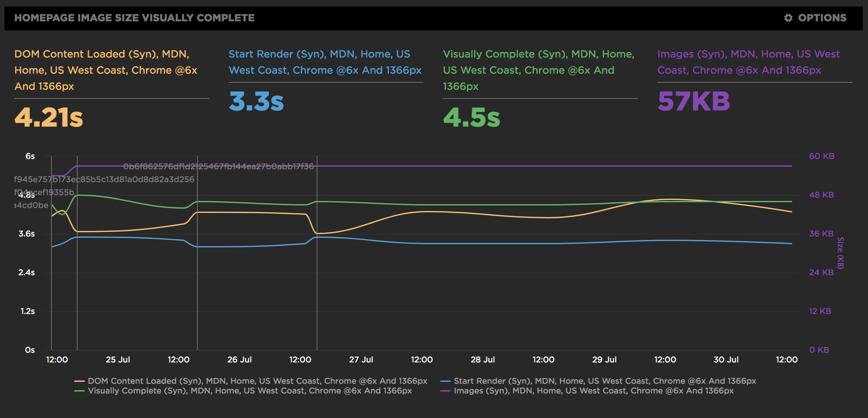Click the Homepage Image Size Visually Complete title
The height and width of the screenshot is (418, 868).
[134, 18]
